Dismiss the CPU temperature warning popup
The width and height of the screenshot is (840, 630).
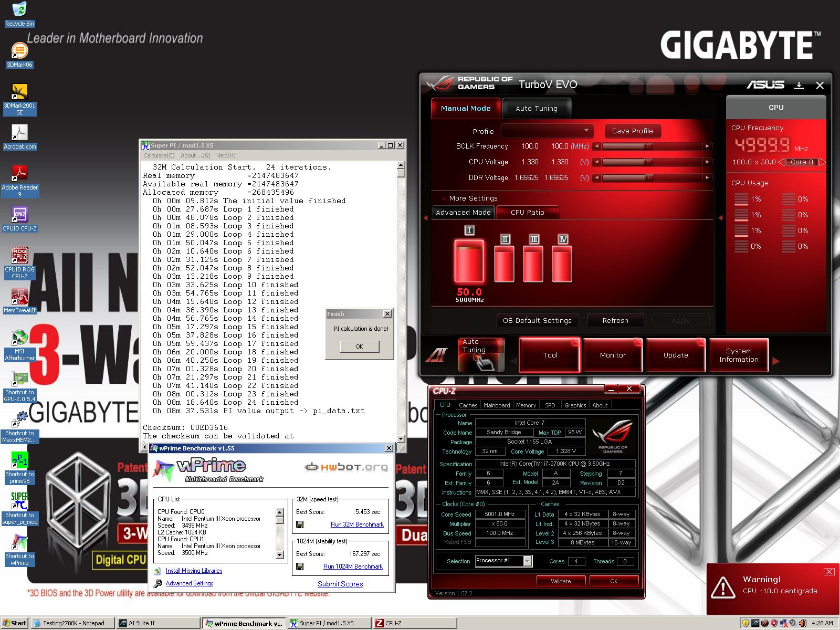point(829,572)
